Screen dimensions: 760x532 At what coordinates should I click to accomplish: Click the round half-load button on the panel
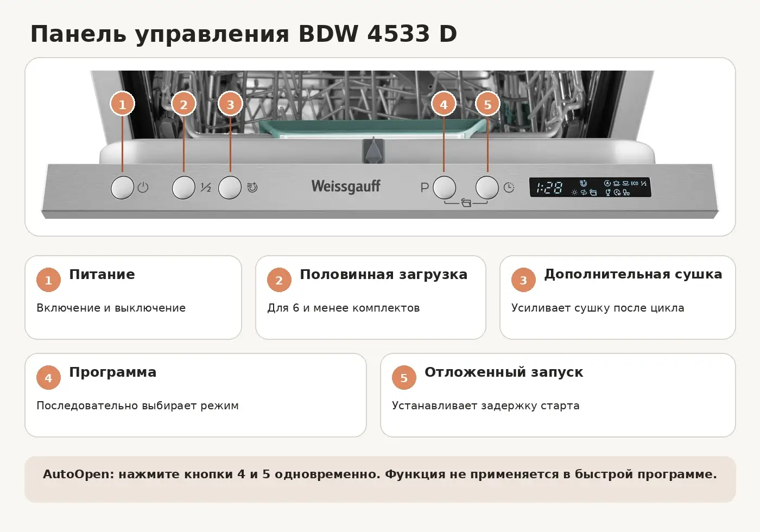coord(183,187)
